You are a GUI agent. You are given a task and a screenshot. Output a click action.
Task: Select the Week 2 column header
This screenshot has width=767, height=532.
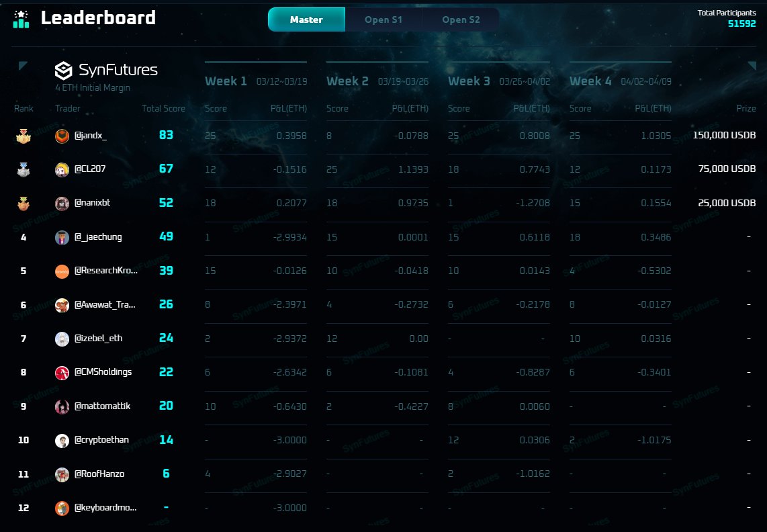(x=347, y=81)
